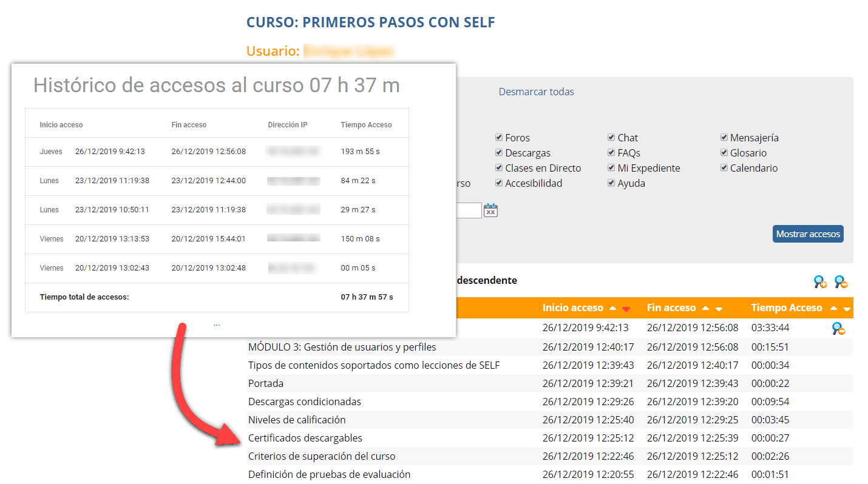Image resolution: width=868 pixels, height=484 pixels.
Task: Click the collapse-all magnifier minus icon above the table
Action: click(841, 281)
